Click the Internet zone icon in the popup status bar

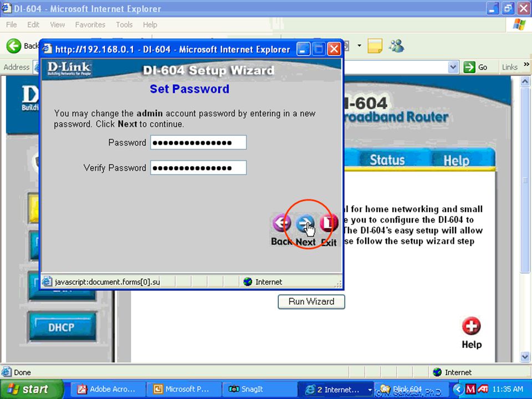(x=248, y=282)
